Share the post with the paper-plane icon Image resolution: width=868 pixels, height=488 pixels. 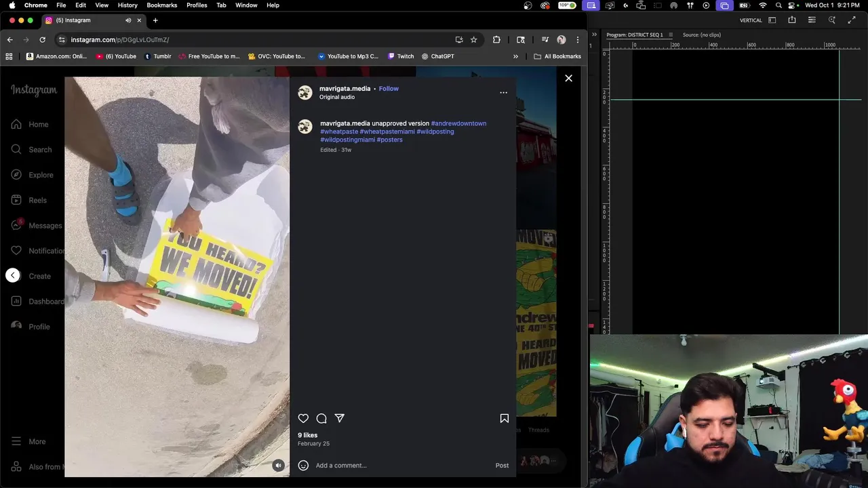pyautogui.click(x=340, y=418)
